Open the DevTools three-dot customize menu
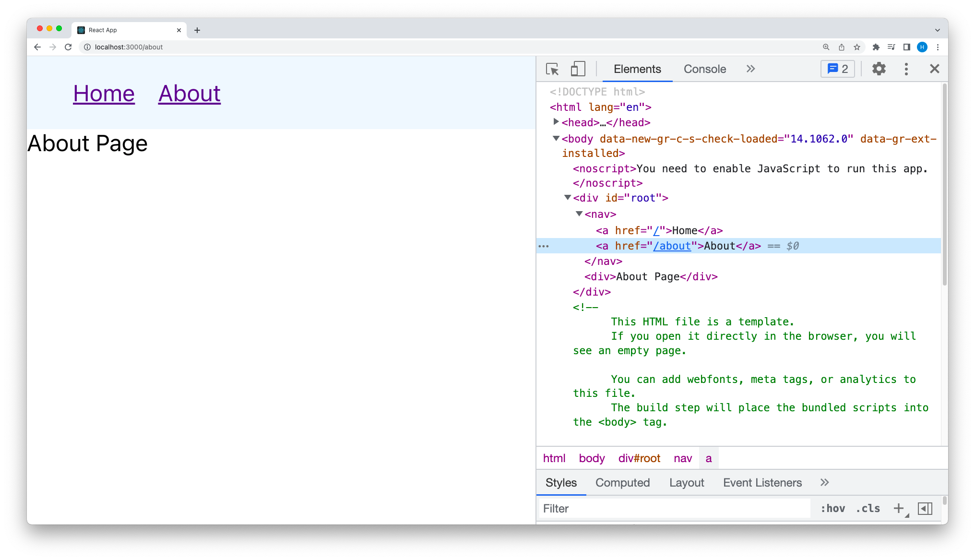Image resolution: width=975 pixels, height=560 pixels. [906, 69]
